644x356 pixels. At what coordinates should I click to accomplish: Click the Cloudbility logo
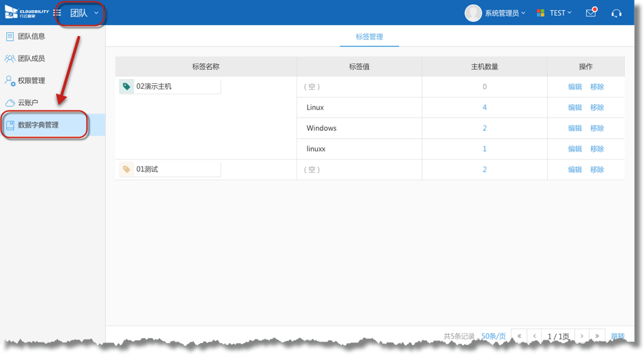[x=27, y=13]
